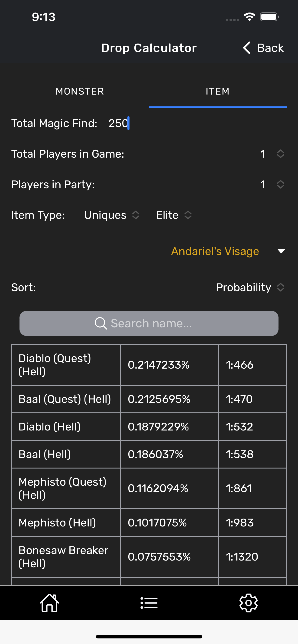This screenshot has height=644, width=298.
Task: Select the Diablo (Quest) (Hell) row
Action: point(149,365)
